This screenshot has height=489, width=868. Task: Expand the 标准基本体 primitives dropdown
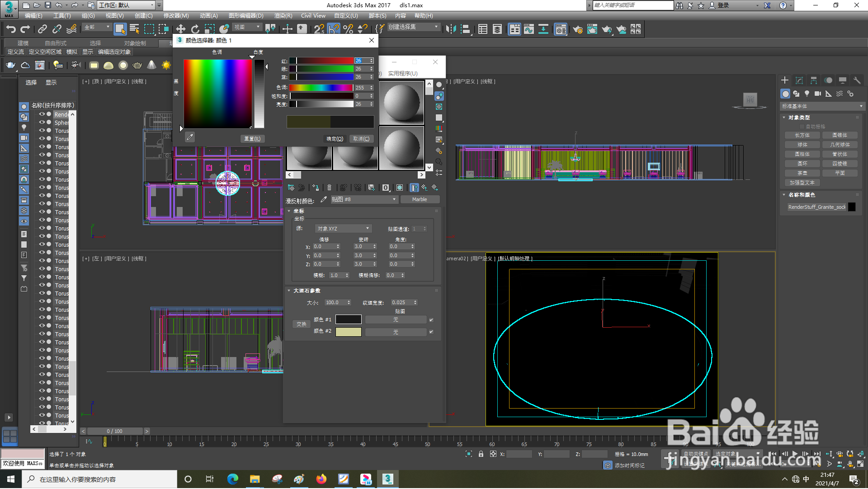point(822,106)
